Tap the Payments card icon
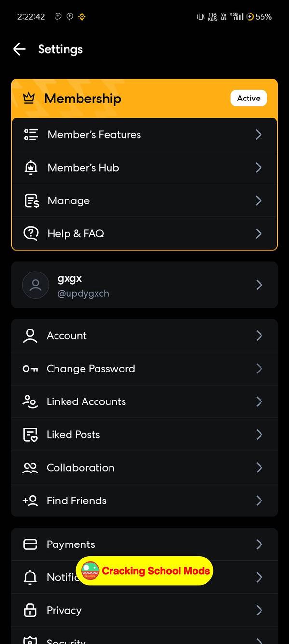Image resolution: width=289 pixels, height=644 pixels. (30, 544)
